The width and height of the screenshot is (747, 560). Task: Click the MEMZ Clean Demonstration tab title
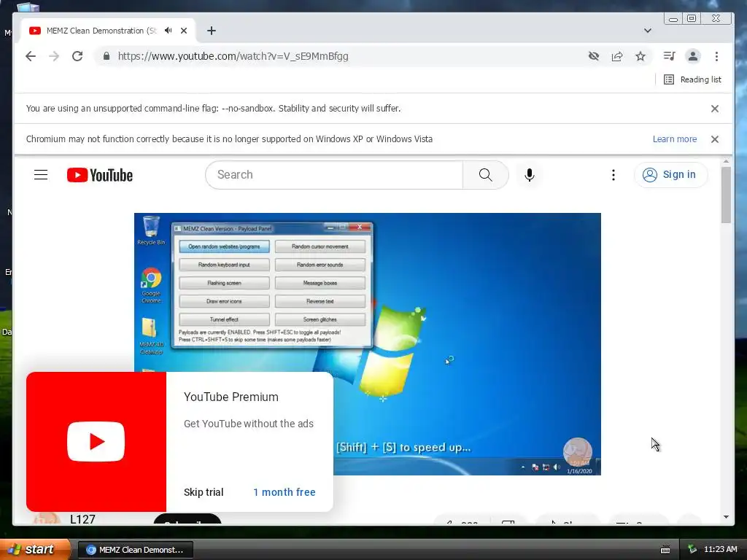click(101, 31)
